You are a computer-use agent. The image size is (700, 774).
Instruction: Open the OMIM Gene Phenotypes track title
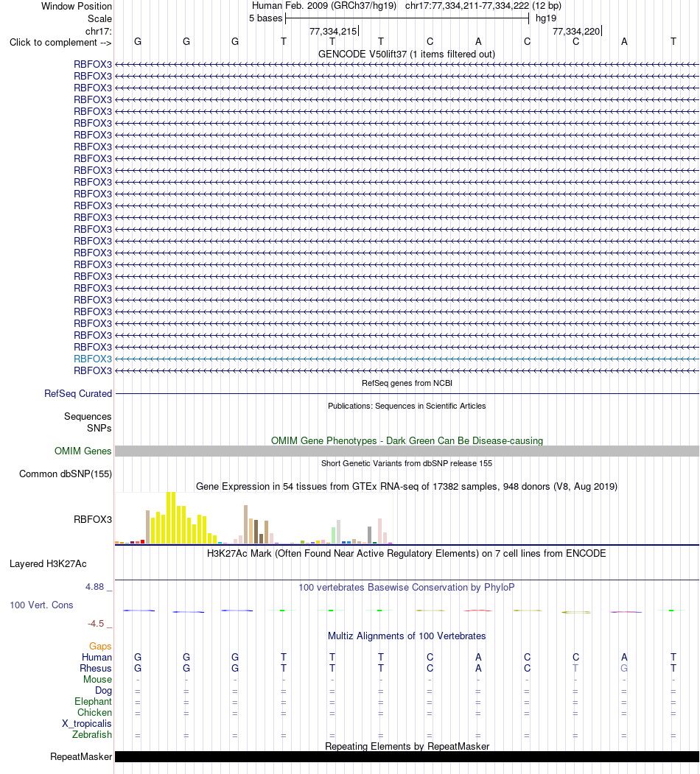click(407, 441)
